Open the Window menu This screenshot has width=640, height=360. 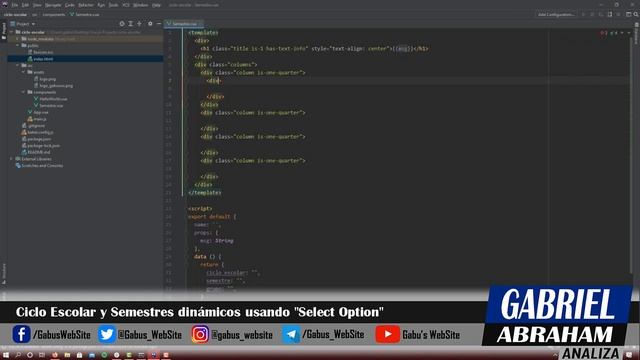click(141, 5)
